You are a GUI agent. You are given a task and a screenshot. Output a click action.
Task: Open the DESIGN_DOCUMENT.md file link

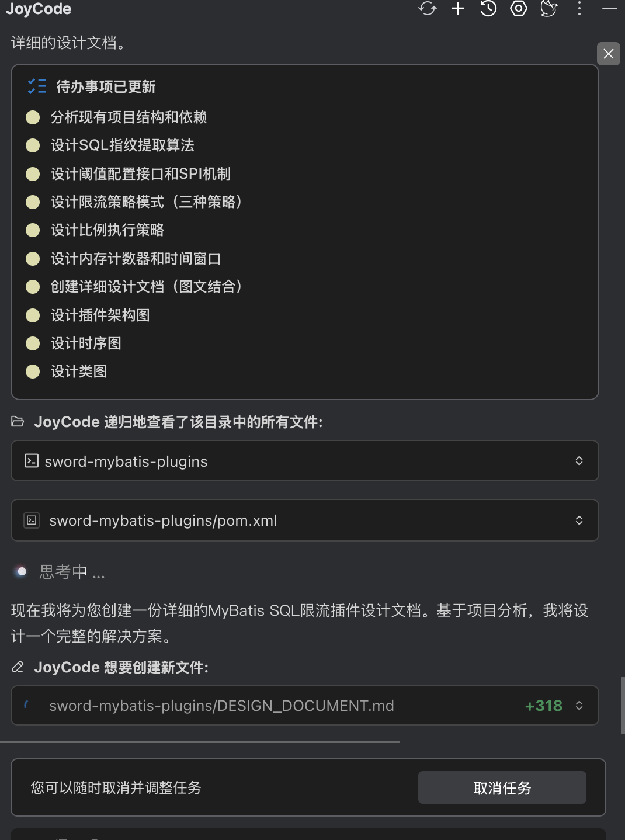[x=221, y=706]
